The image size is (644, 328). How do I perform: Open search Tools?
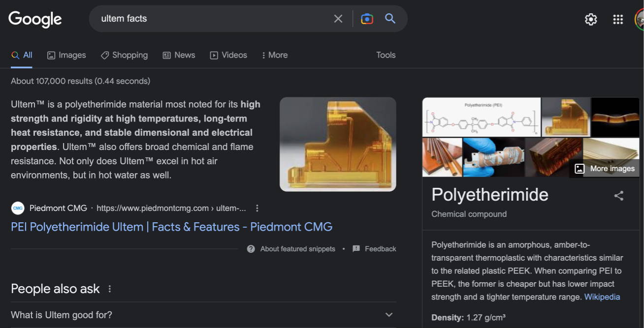tap(386, 55)
